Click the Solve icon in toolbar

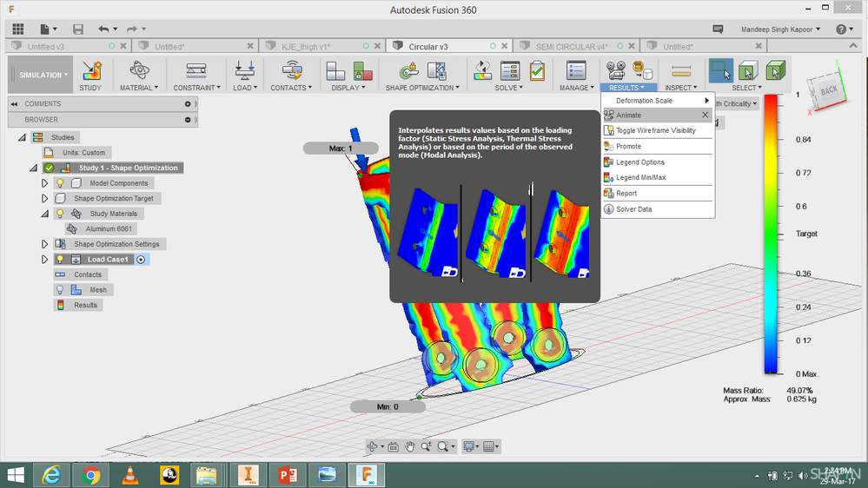pos(483,71)
